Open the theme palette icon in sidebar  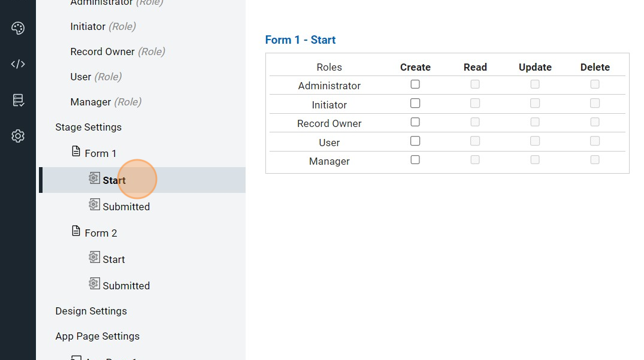(18, 28)
